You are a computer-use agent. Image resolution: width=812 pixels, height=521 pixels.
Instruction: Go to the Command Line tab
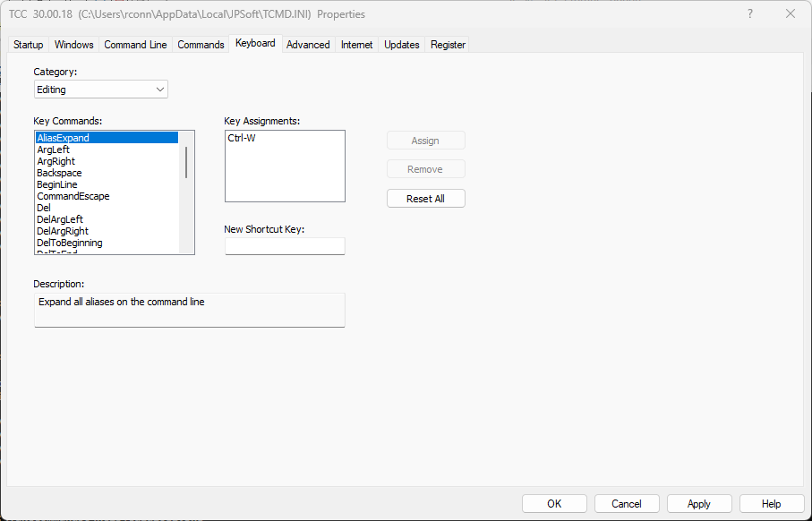coord(135,45)
